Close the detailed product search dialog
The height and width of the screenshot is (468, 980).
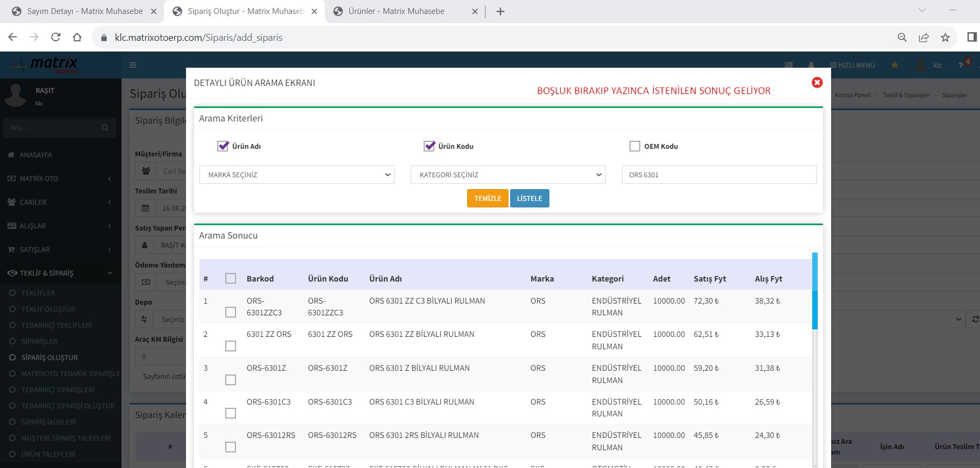click(817, 82)
